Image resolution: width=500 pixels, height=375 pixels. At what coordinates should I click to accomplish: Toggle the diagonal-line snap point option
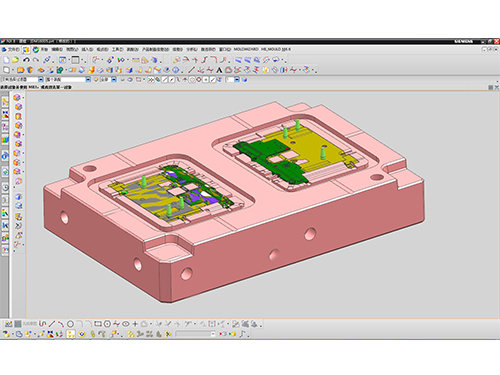tap(165, 80)
